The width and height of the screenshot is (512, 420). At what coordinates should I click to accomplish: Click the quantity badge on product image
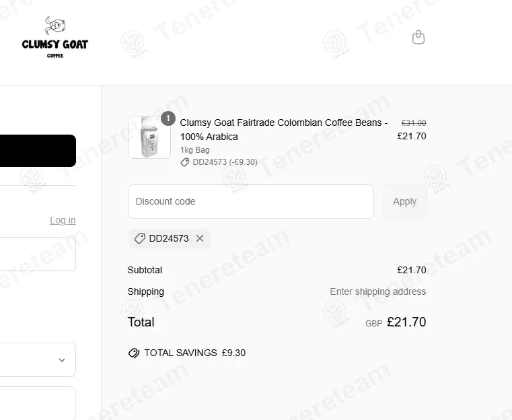point(168,118)
